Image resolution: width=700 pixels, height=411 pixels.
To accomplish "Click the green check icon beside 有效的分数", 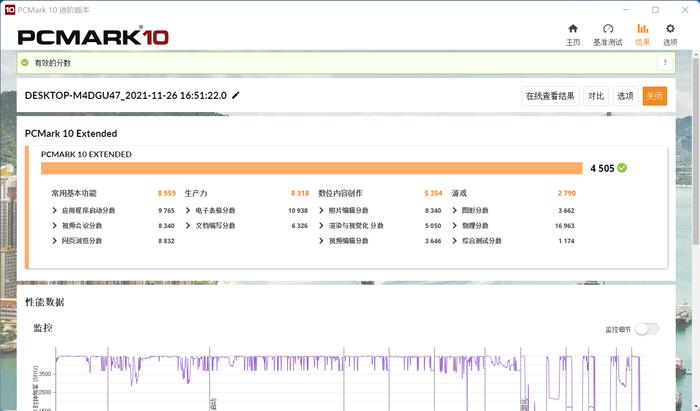I will (x=25, y=63).
